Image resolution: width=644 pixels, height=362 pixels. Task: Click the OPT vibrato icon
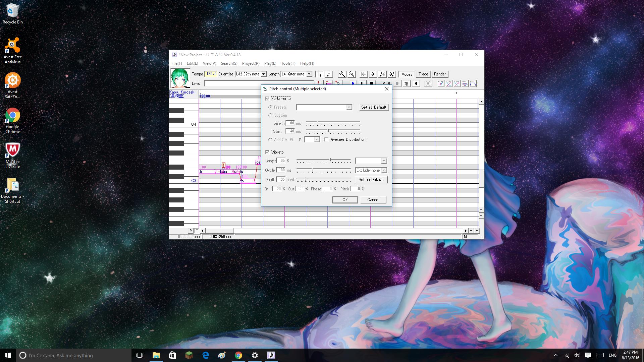point(465,83)
